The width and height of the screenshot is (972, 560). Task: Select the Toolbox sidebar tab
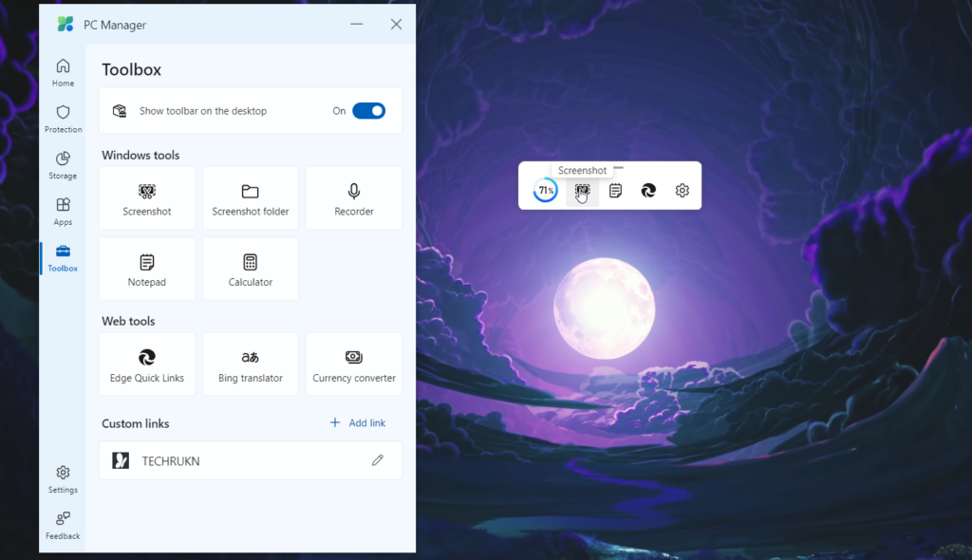(x=63, y=258)
